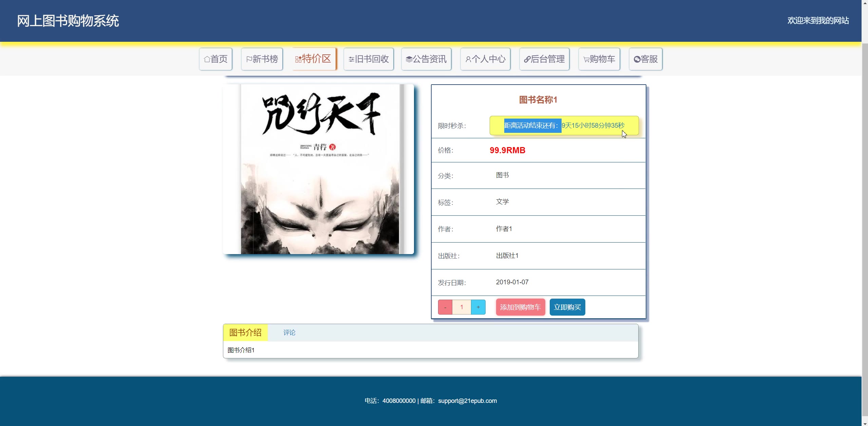Click the highlighted 距离活动结束还有 label
This screenshot has height=426, width=868.
coord(532,125)
